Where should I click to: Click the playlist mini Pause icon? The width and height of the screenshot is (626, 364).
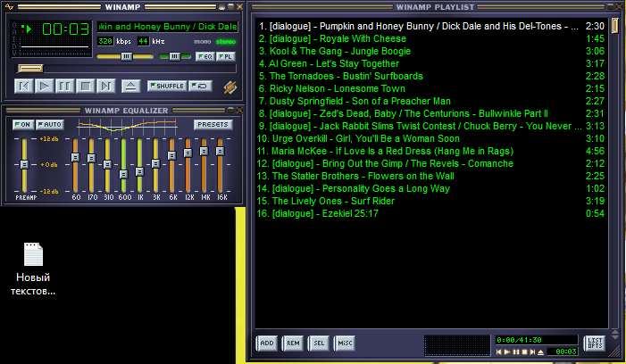(x=516, y=352)
